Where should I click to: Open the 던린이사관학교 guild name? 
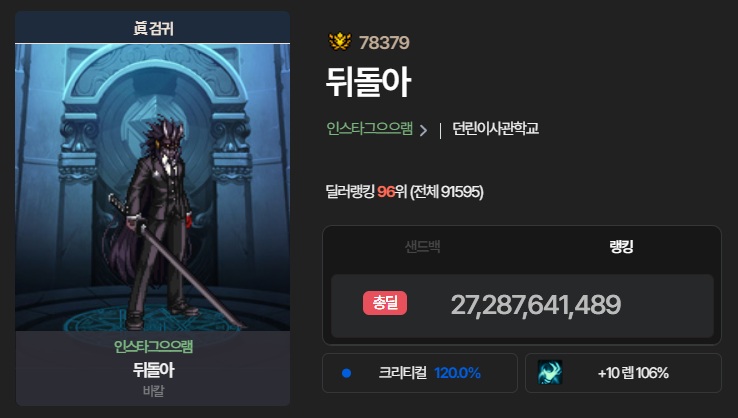coord(495,128)
